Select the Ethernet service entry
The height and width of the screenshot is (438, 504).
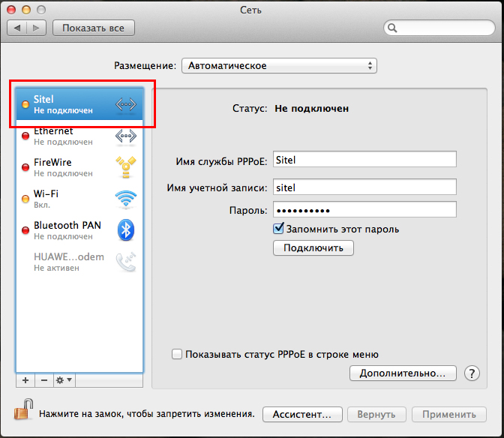click(79, 136)
